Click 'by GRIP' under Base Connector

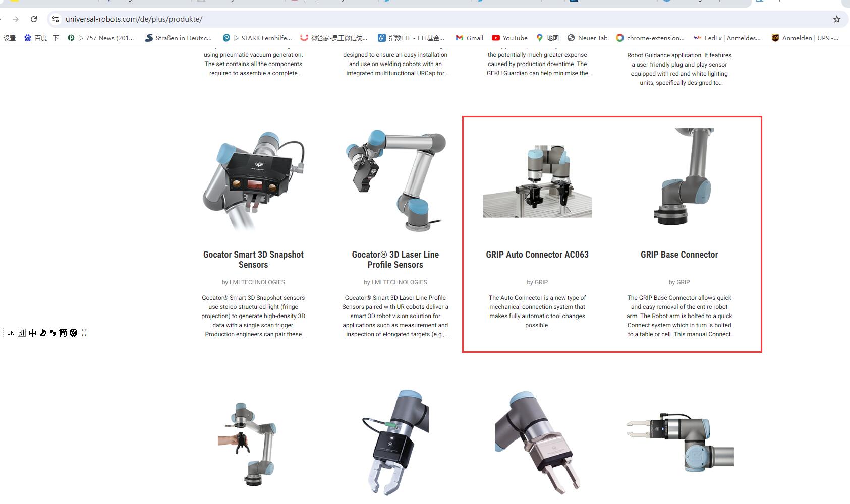tap(679, 282)
